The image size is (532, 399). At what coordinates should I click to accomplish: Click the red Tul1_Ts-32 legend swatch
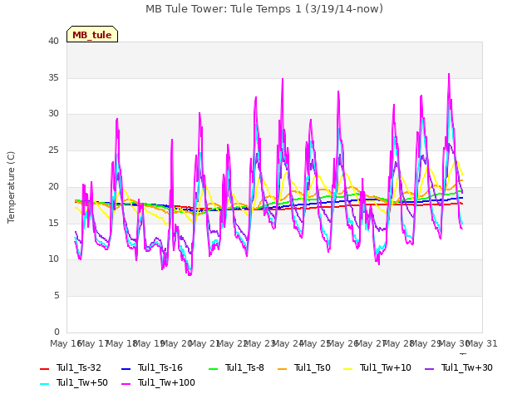44,369
